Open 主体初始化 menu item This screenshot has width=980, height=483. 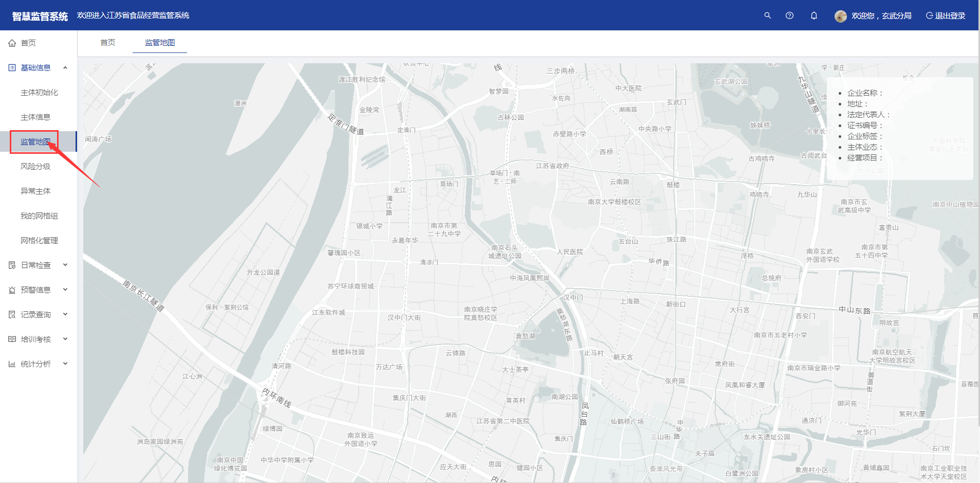[x=39, y=93]
